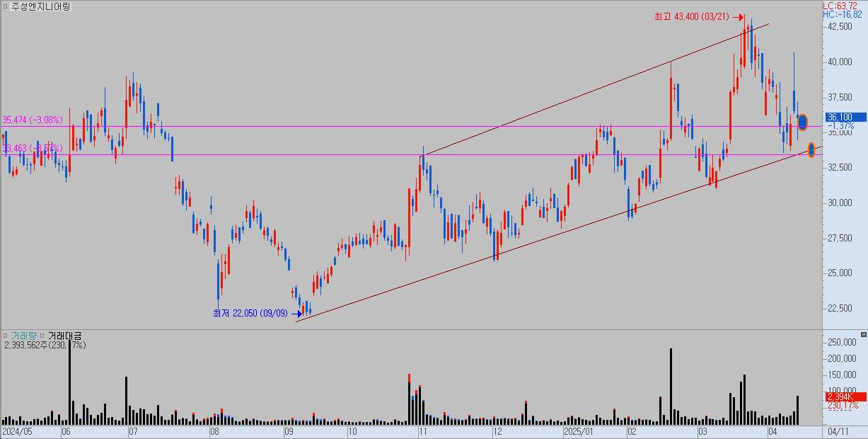The width and height of the screenshot is (868, 439).
Task: Click the 09 month marker on date axis
Action: coord(289,431)
